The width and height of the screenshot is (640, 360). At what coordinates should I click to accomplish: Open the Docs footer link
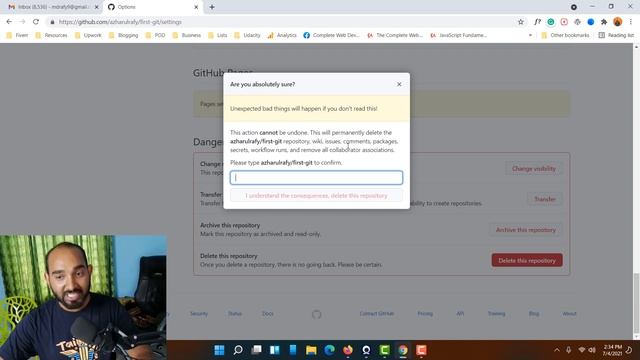(x=268, y=313)
